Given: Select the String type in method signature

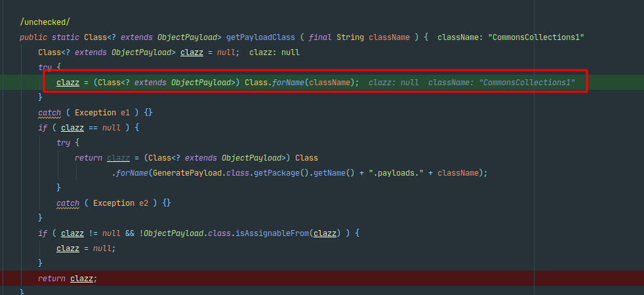Looking at the screenshot, I should [350, 37].
